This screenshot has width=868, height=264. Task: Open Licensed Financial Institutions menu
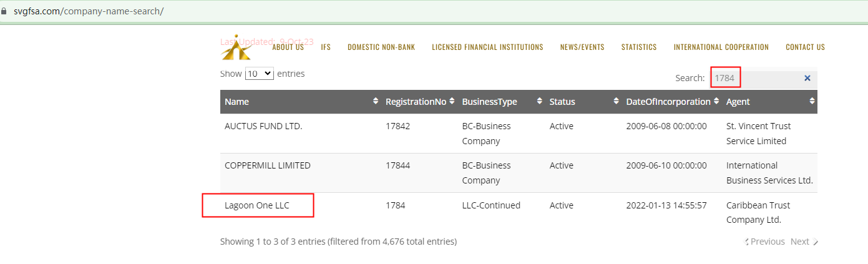[487, 47]
